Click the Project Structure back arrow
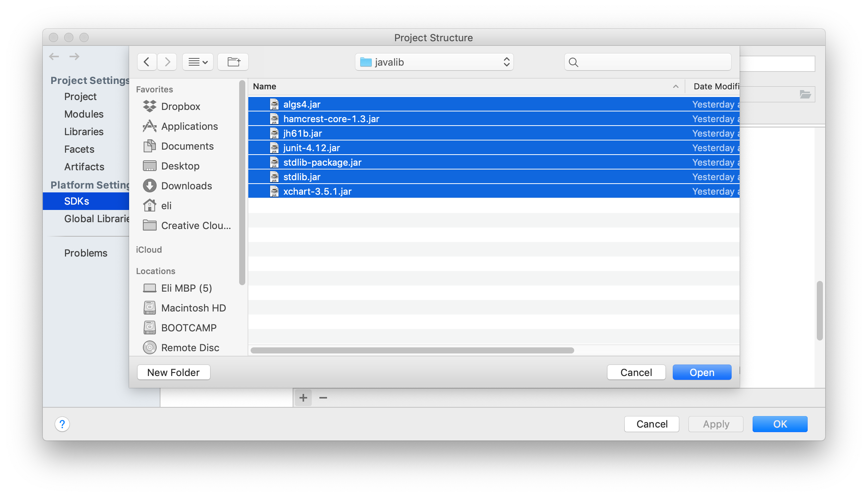Image resolution: width=868 pixels, height=497 pixels. tap(54, 56)
